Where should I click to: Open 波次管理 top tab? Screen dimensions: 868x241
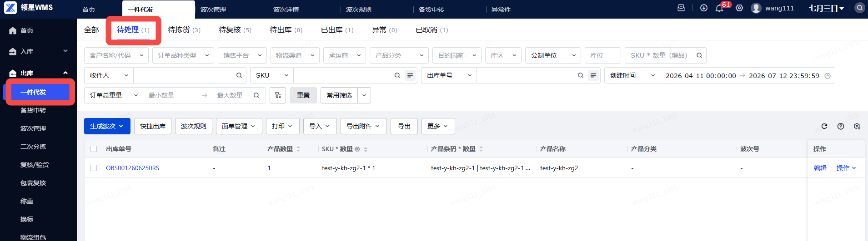coord(213,10)
